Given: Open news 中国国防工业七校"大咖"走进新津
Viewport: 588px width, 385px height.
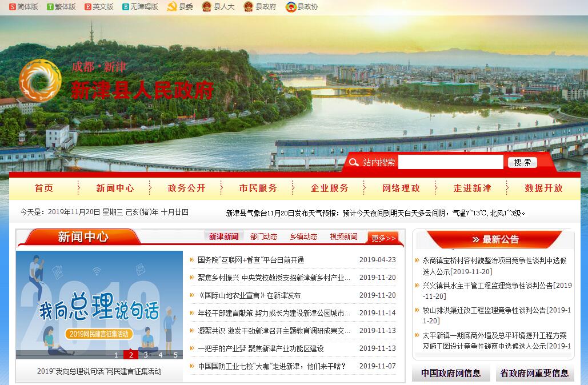Looking at the screenshot, I should pyautogui.click(x=272, y=366).
